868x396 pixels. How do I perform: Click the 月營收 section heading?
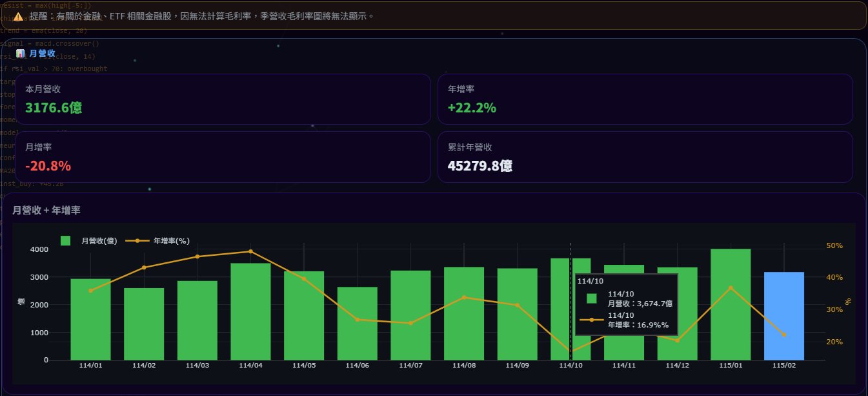(x=43, y=54)
